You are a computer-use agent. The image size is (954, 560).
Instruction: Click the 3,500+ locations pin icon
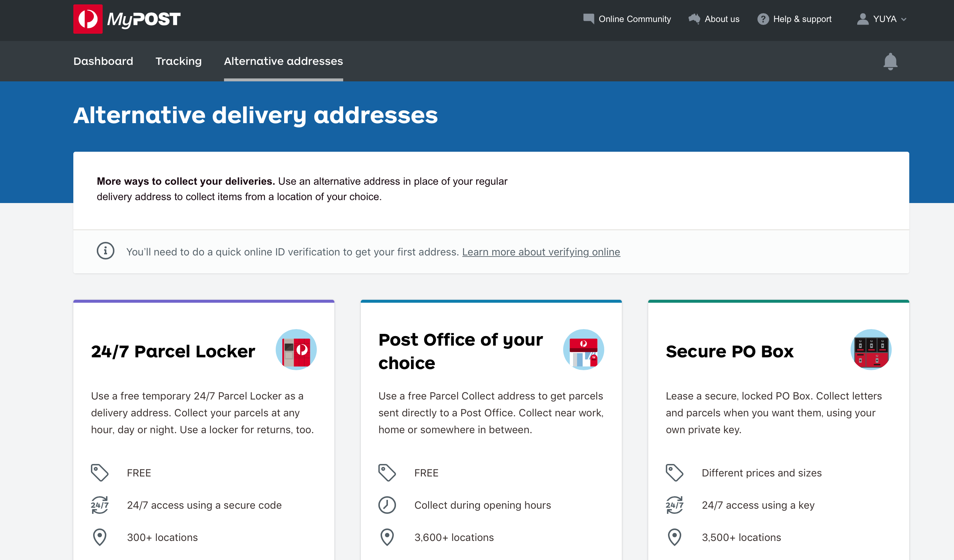[x=674, y=537]
